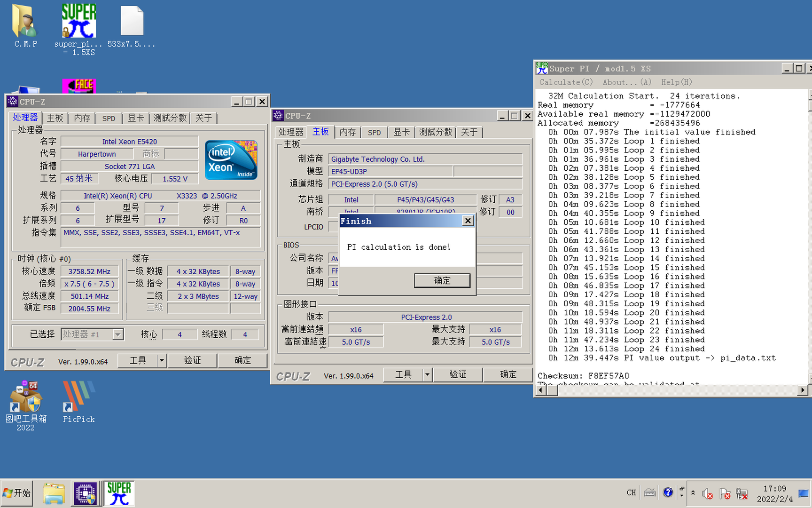This screenshot has width=812, height=508.
Task: Select 处理器 tab in the left CPU-Z window
Action: [25, 118]
